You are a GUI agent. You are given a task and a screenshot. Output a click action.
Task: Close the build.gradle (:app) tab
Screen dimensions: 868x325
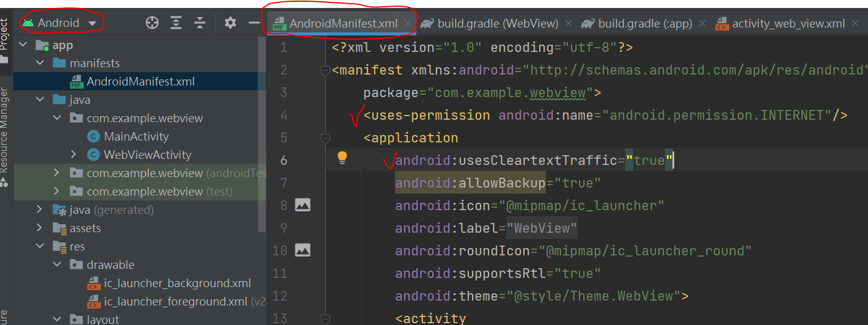pos(702,24)
